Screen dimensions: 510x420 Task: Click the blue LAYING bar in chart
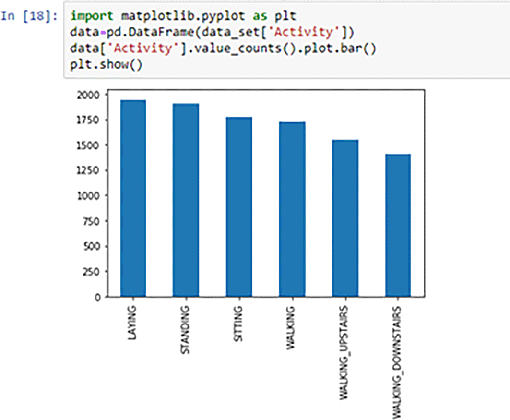coord(133,198)
